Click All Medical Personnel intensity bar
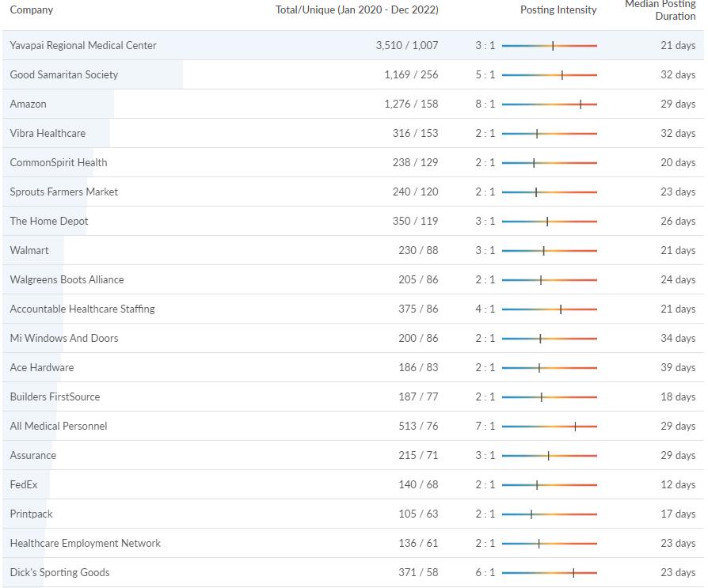 (x=549, y=426)
